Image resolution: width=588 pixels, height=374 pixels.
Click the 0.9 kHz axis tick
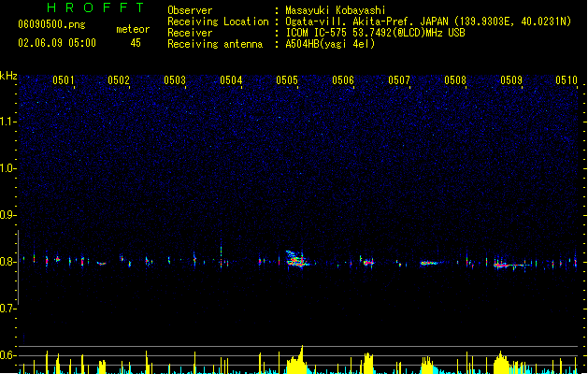(x=7, y=215)
